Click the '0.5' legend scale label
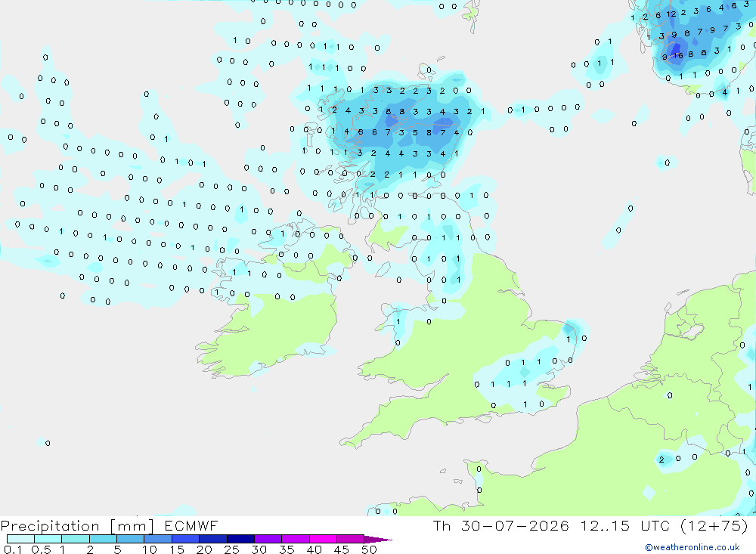Viewport: 756px width, 554px height. pyautogui.click(x=41, y=549)
